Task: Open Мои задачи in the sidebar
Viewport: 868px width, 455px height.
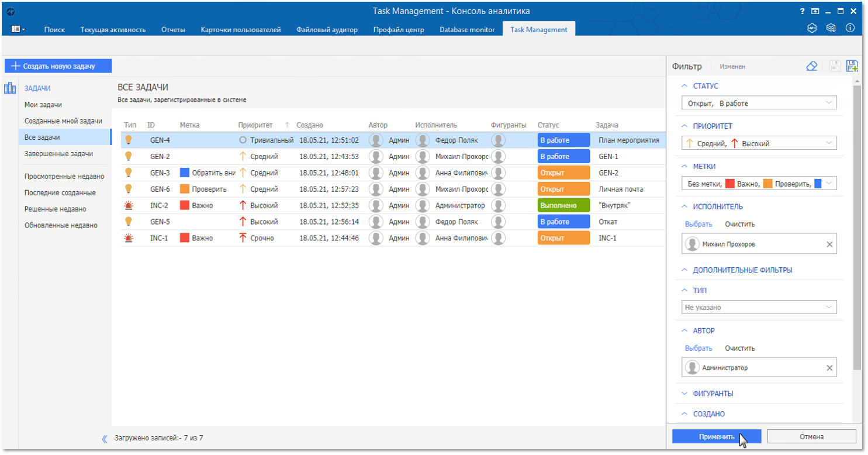Action: [x=43, y=105]
